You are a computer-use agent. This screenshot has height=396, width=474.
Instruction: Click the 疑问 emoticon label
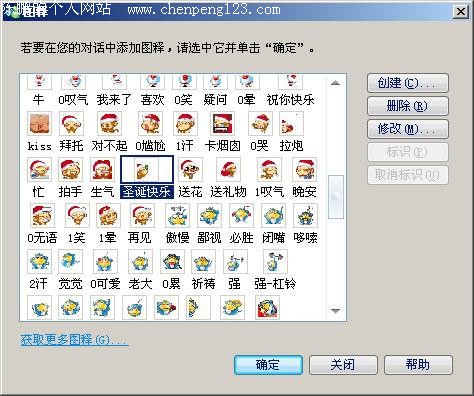point(215,100)
